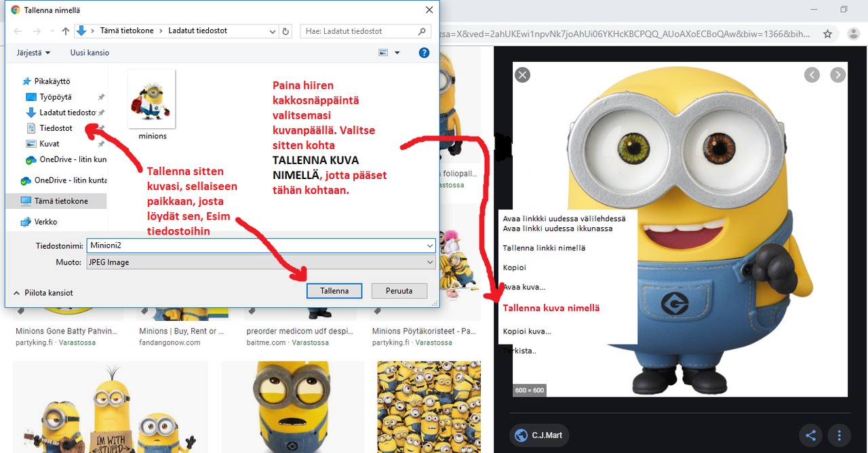Click the search magnifier in Hae field
This screenshot has width=868, height=453.
click(x=421, y=31)
